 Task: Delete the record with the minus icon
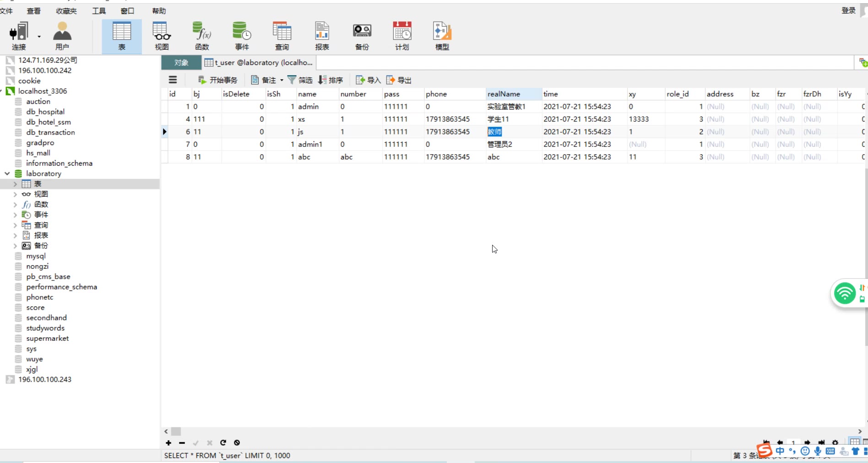click(182, 443)
